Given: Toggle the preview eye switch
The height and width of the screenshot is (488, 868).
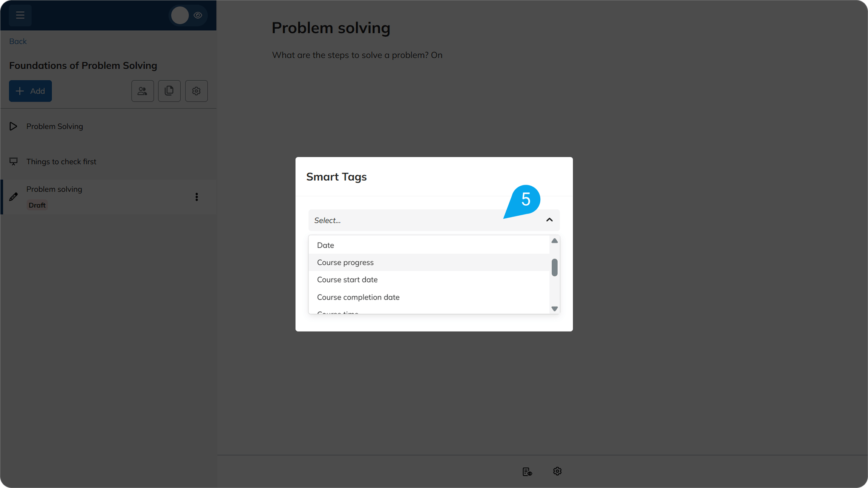Looking at the screenshot, I should point(188,15).
